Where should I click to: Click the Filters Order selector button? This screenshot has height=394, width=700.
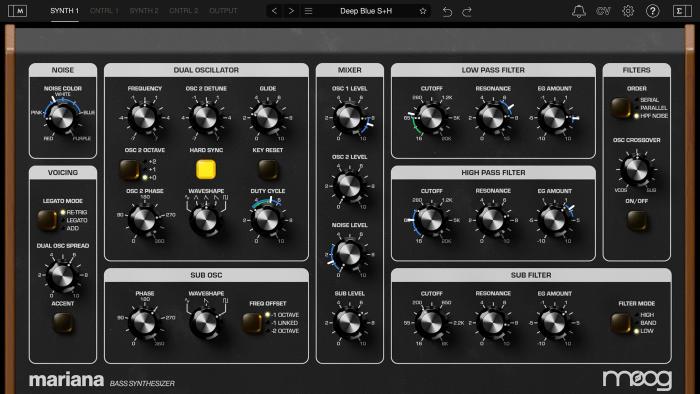(621, 108)
